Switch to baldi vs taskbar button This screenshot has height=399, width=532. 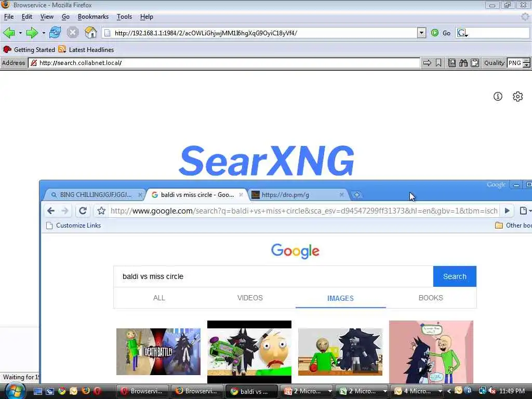point(251,391)
